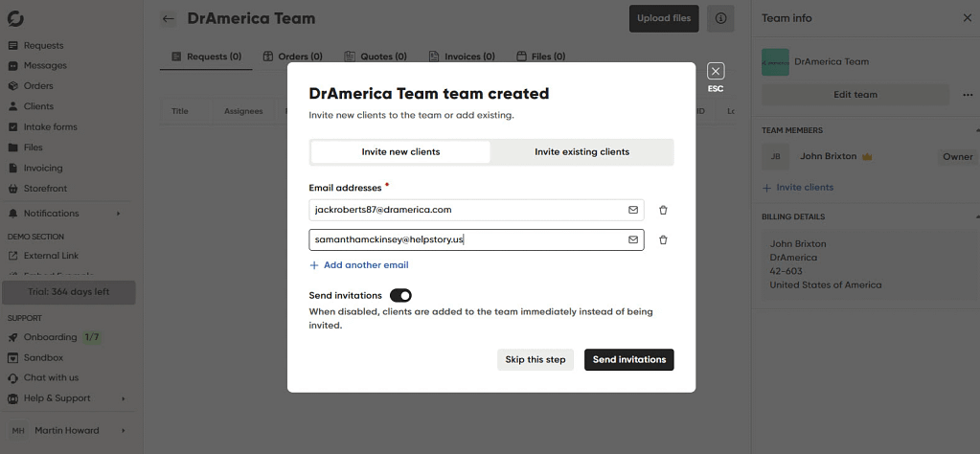The height and width of the screenshot is (454, 980).
Task: Click Skip this step
Action: click(x=536, y=360)
